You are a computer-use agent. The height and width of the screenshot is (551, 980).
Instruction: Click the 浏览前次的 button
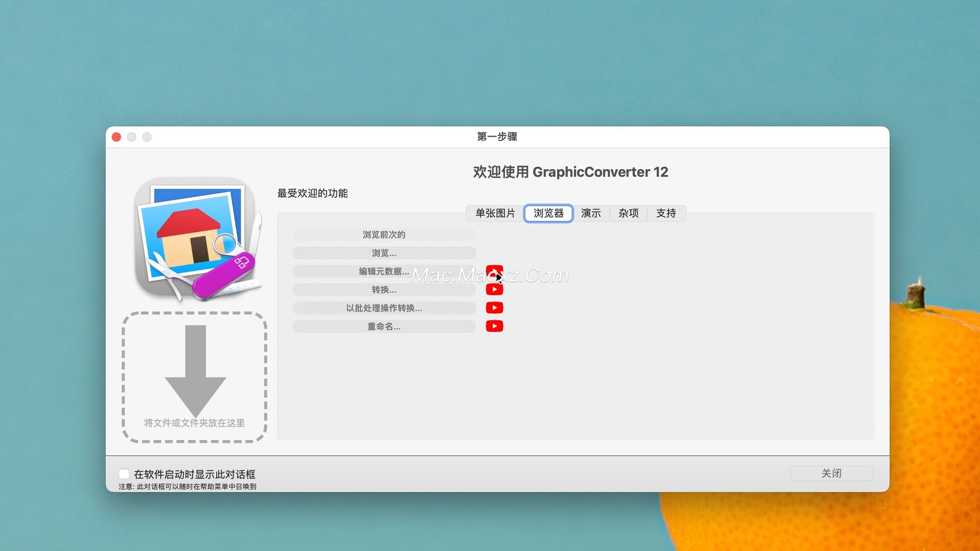384,235
